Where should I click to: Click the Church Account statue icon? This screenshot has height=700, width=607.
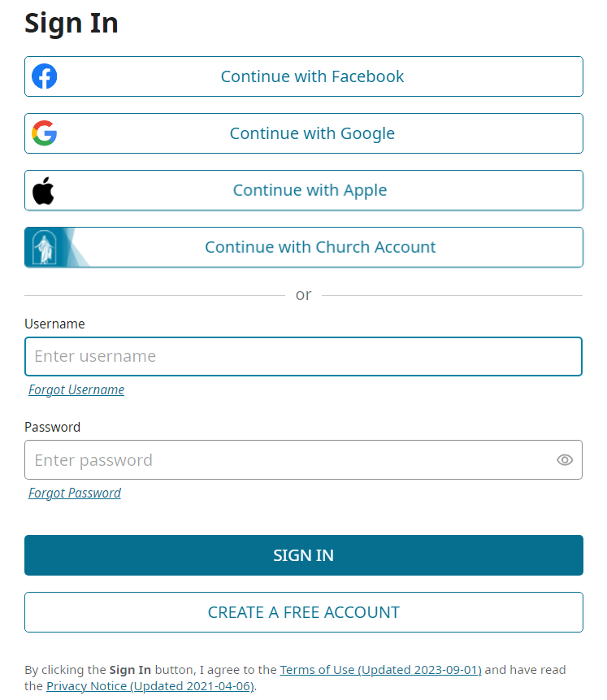(44, 247)
